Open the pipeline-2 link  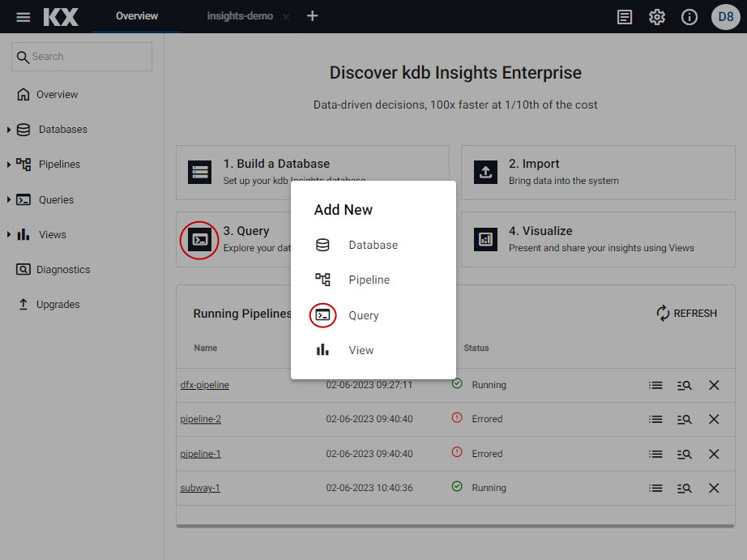point(201,419)
